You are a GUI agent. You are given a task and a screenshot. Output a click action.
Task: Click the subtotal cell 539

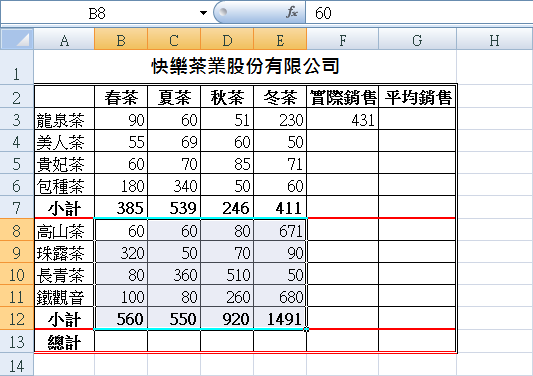tap(174, 207)
